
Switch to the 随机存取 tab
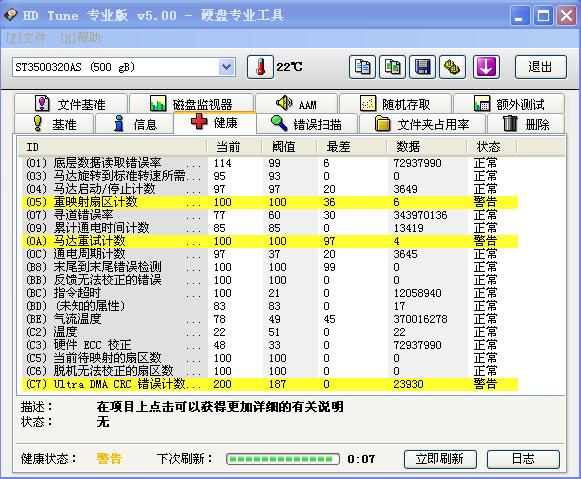coord(395,104)
